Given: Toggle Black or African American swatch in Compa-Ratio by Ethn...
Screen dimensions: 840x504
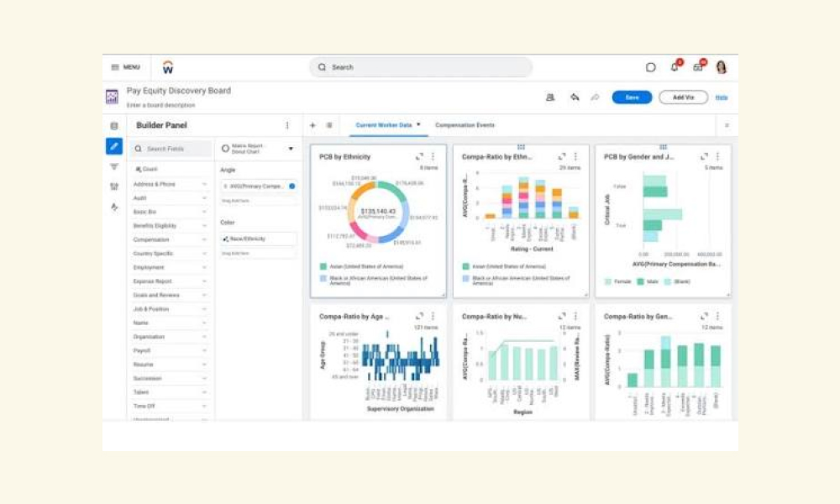Looking at the screenshot, I should (x=465, y=279).
